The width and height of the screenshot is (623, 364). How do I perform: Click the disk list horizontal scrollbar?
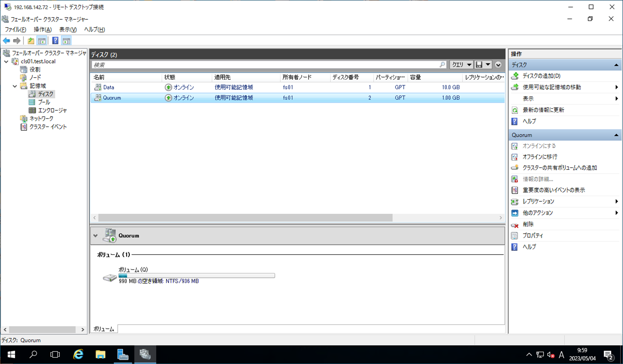(245, 218)
